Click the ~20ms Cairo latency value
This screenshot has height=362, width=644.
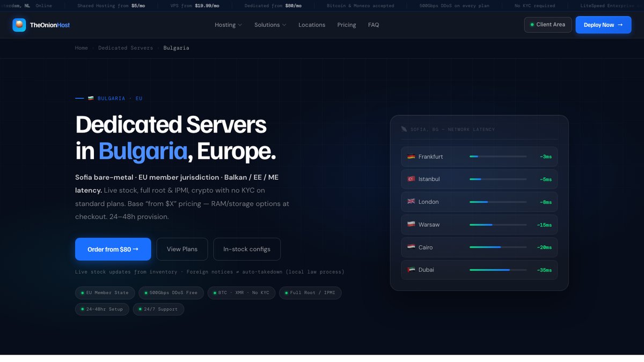pos(544,247)
